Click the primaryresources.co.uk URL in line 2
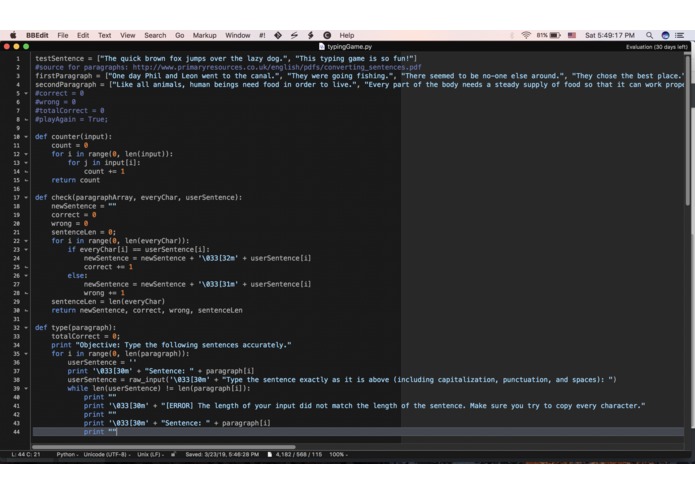695x494 pixels. (277, 67)
